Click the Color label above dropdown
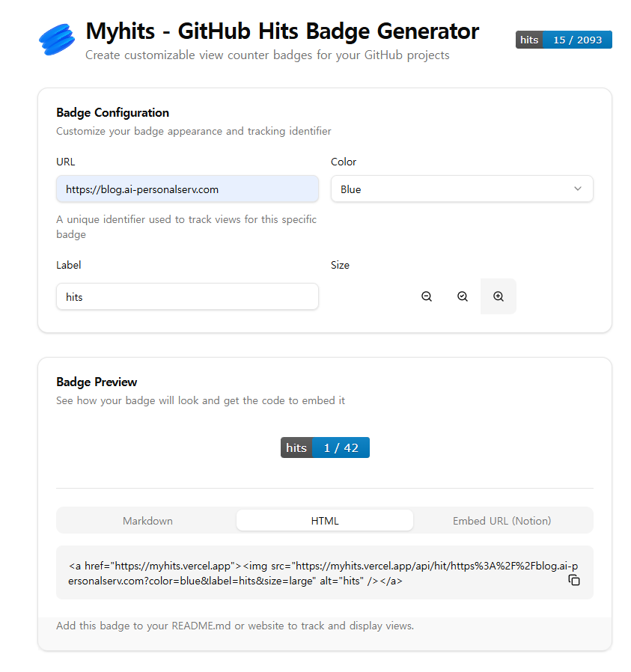 coord(344,162)
